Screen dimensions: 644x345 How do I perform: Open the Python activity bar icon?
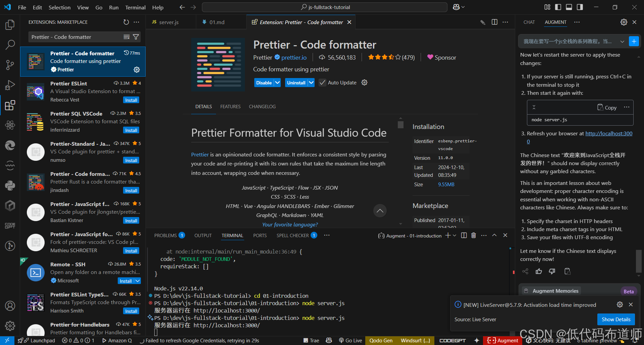point(10,185)
